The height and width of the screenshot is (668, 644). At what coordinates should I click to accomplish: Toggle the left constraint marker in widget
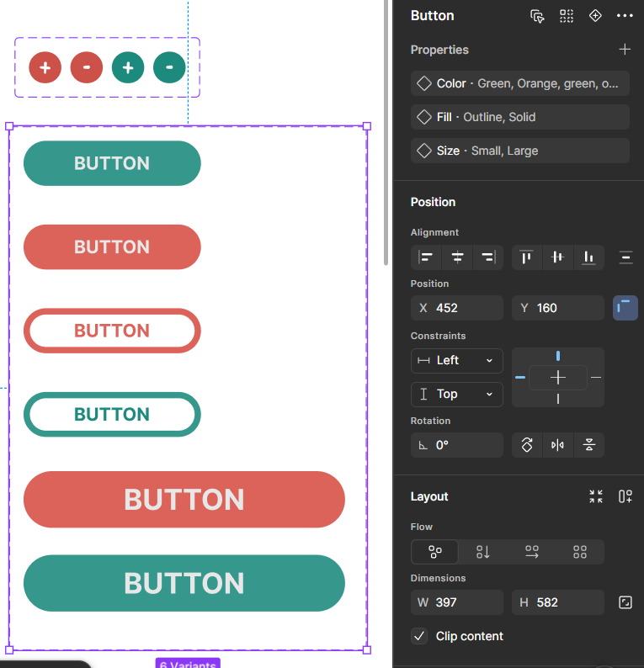520,378
